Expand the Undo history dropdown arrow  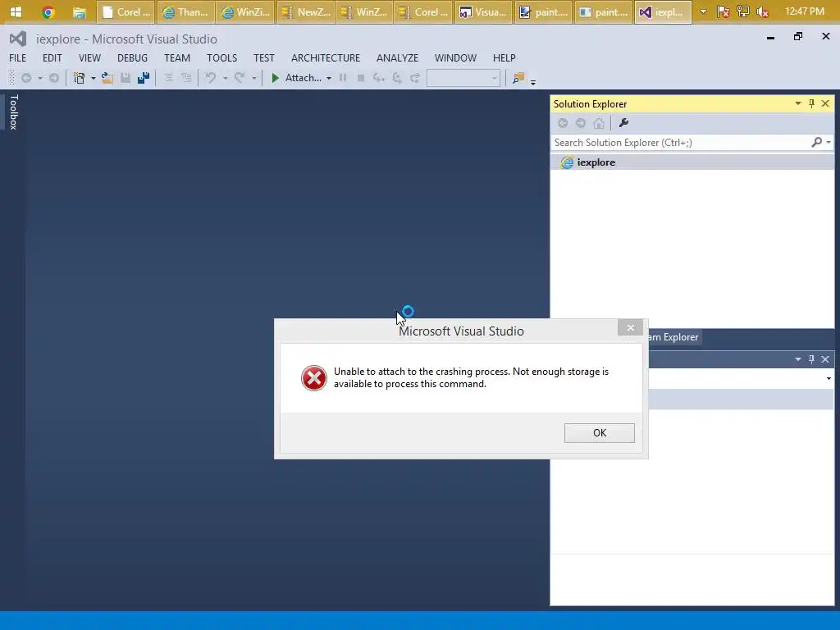(x=225, y=78)
